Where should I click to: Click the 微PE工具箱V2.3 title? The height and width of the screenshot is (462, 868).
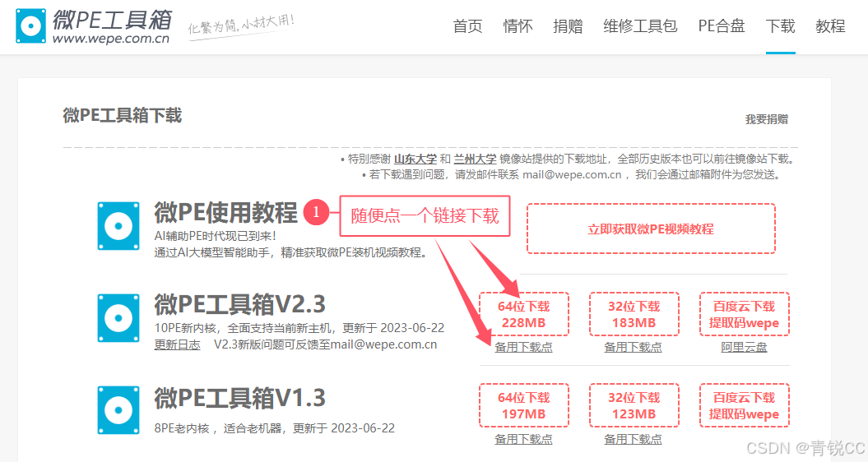[x=239, y=304]
